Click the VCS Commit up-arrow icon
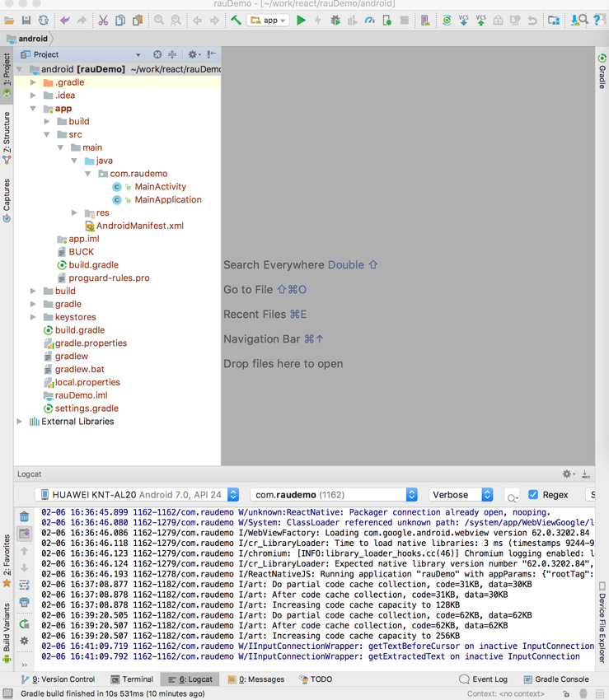 480,21
